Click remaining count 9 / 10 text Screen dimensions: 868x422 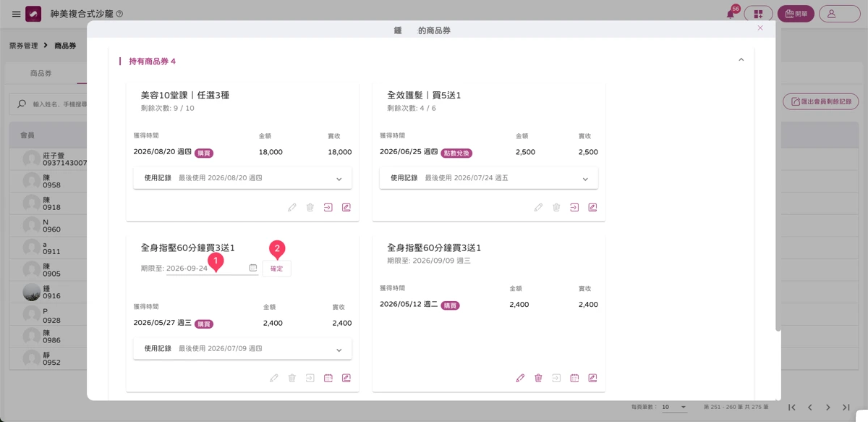point(168,109)
